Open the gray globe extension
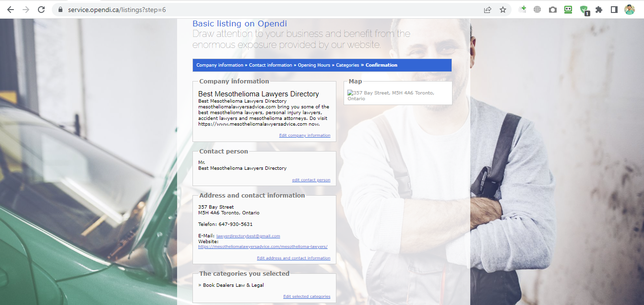The image size is (644, 305). (x=537, y=10)
